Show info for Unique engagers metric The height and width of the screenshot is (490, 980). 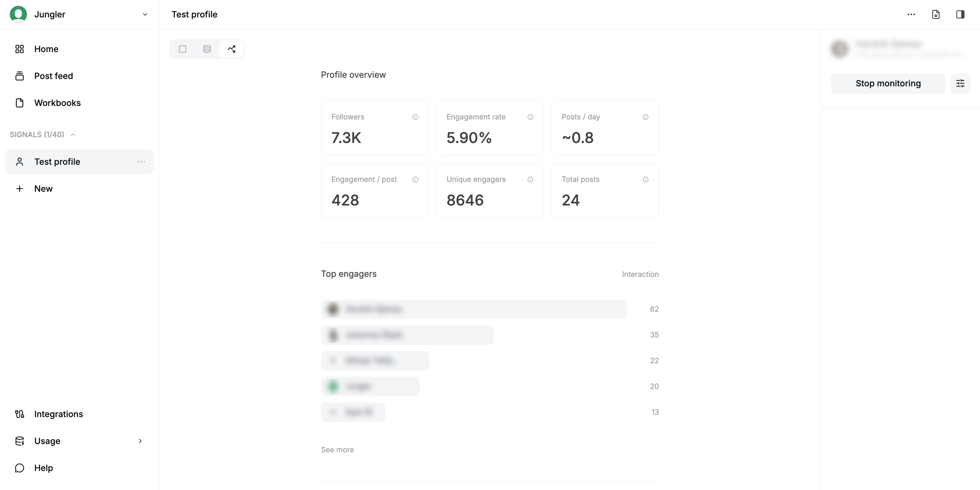530,179
